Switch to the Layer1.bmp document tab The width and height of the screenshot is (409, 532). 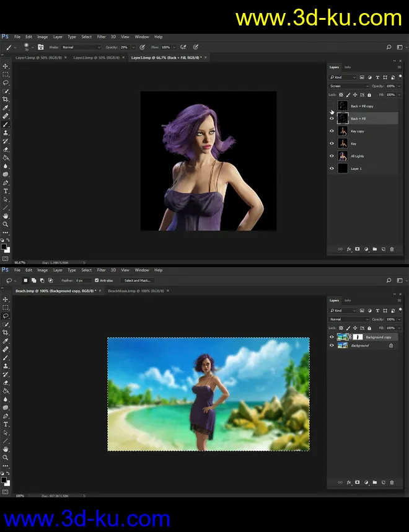pyautogui.click(x=38, y=57)
